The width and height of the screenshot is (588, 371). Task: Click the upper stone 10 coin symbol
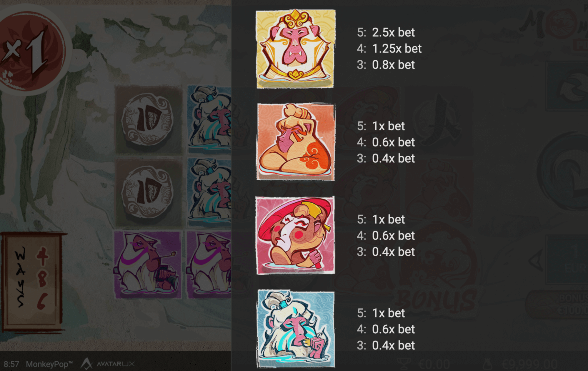coord(148,119)
